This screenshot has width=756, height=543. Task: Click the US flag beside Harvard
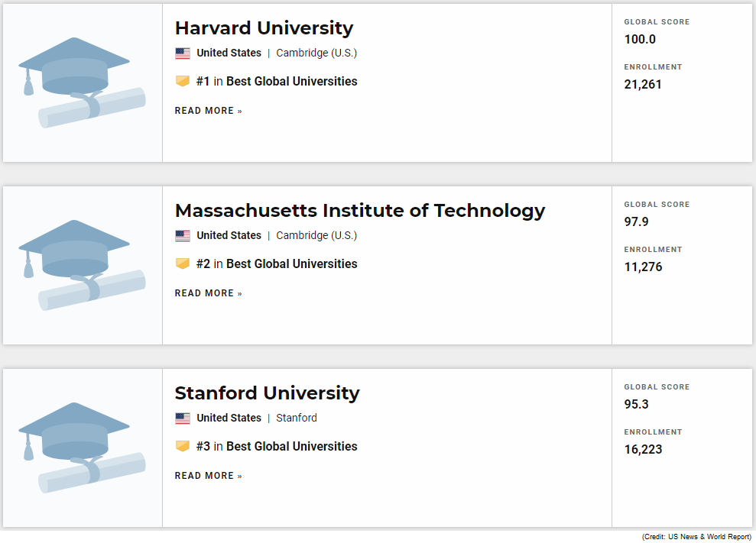point(183,53)
